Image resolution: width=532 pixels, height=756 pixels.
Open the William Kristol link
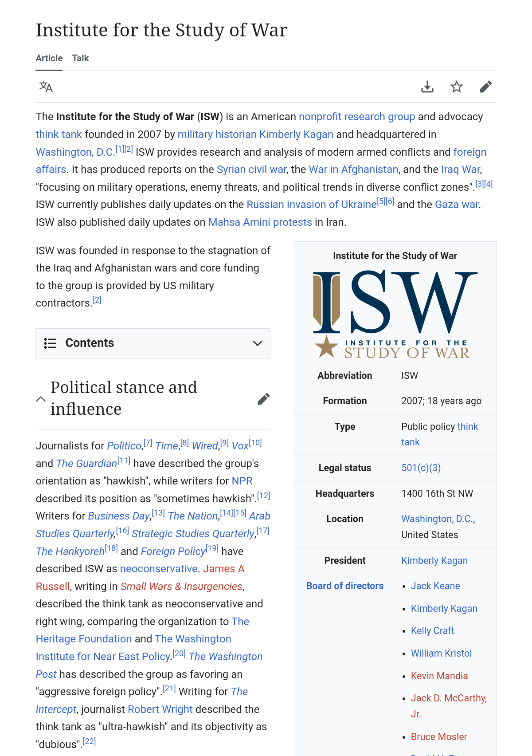click(442, 654)
